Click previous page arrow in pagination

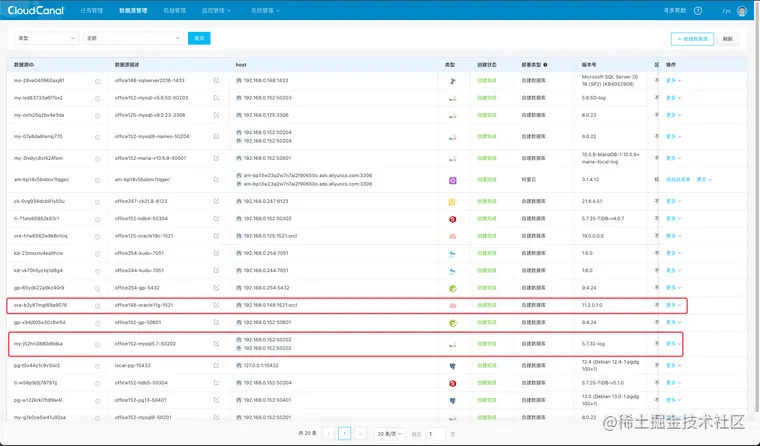[x=329, y=433]
